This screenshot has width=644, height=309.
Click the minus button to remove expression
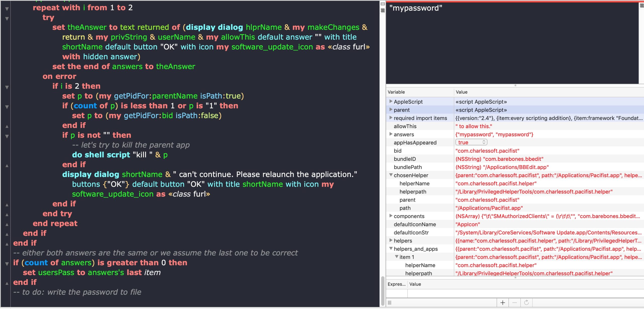point(514,302)
